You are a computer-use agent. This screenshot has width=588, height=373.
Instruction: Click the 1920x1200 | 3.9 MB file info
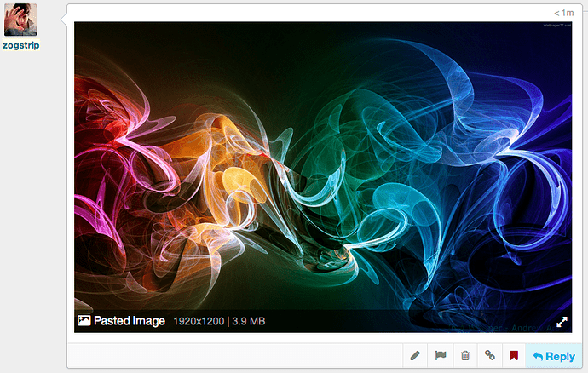(219, 321)
